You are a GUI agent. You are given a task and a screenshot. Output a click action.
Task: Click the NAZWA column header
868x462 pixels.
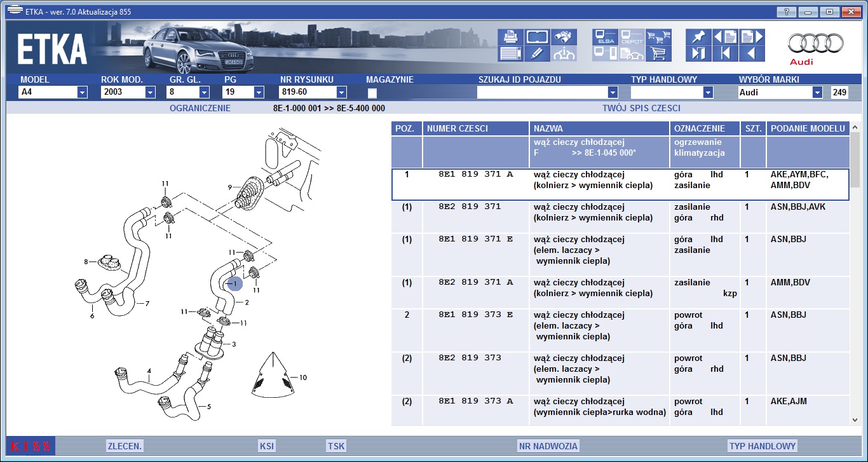point(599,128)
